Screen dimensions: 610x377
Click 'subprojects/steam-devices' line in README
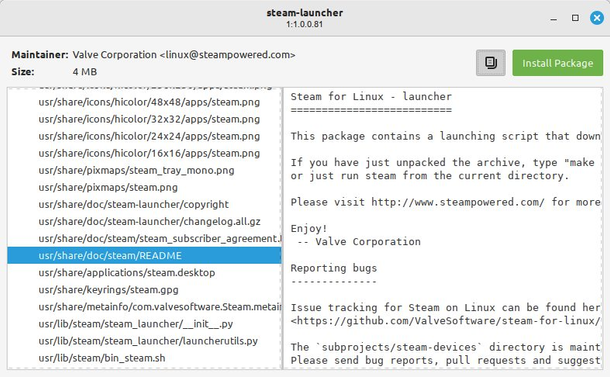tap(446, 347)
